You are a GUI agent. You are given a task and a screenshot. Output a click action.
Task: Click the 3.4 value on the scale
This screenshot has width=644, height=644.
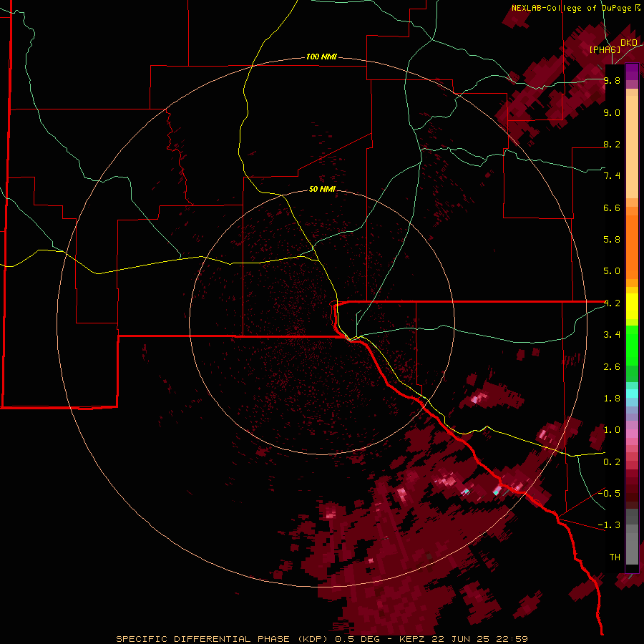click(612, 335)
